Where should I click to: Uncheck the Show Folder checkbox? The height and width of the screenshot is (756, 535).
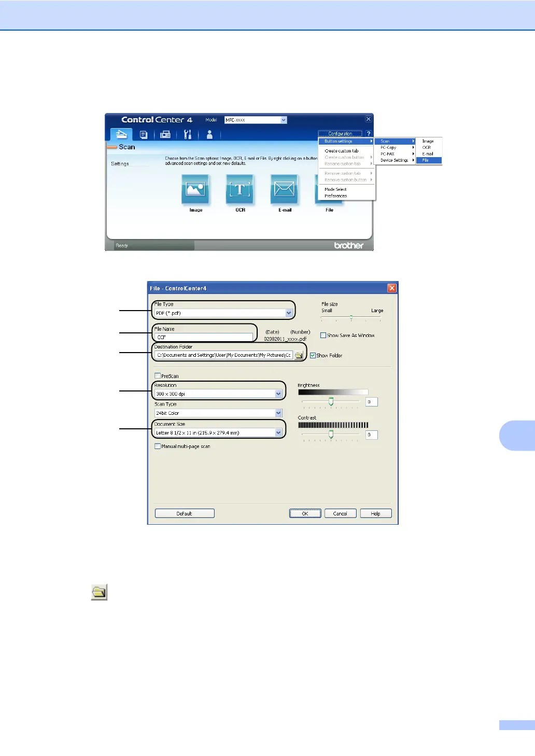(x=313, y=356)
